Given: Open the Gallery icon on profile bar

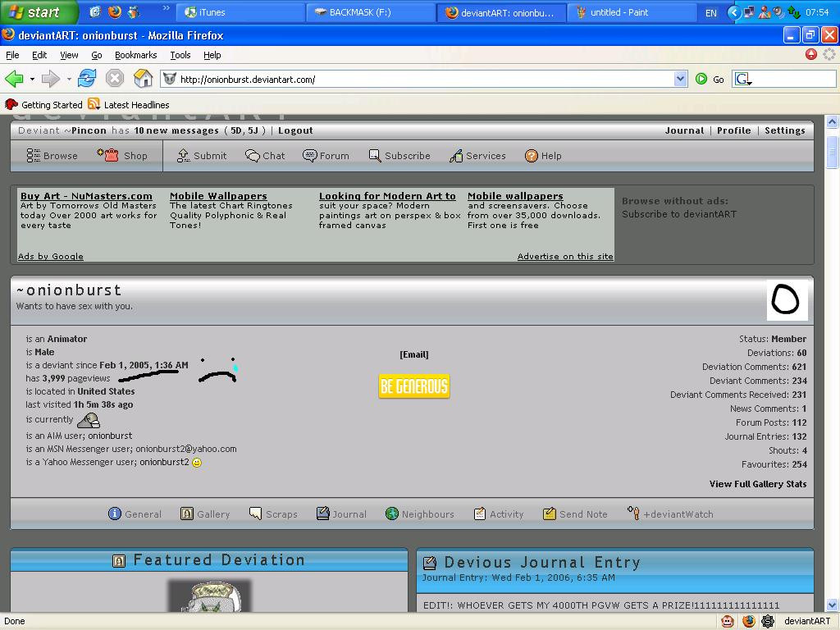Looking at the screenshot, I should [186, 514].
